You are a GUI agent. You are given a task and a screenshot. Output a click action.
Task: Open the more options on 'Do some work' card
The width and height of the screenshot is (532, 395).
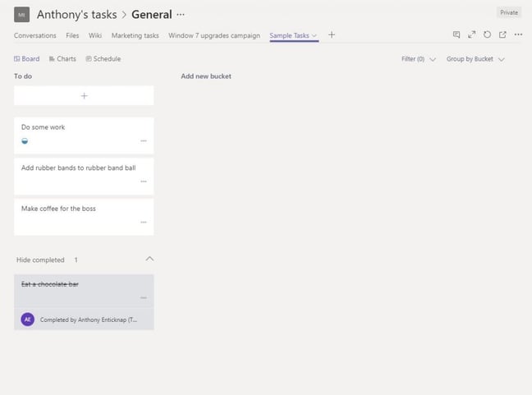(144, 141)
